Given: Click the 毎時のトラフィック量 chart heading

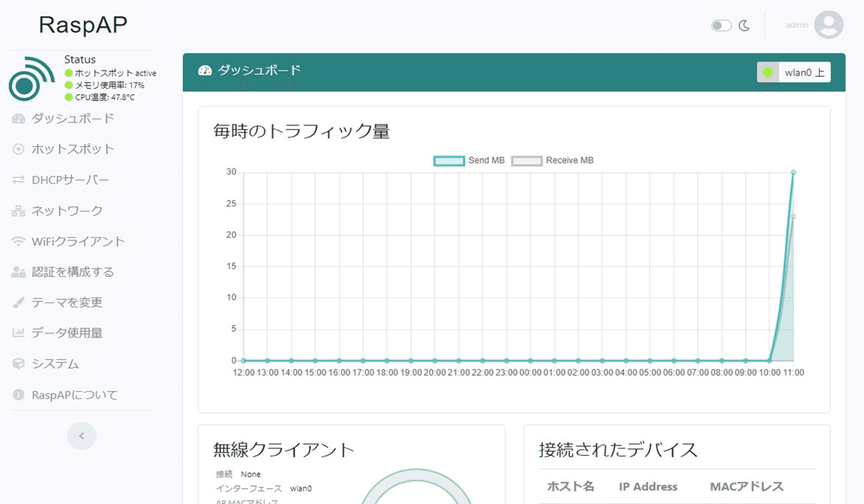Looking at the screenshot, I should (302, 132).
